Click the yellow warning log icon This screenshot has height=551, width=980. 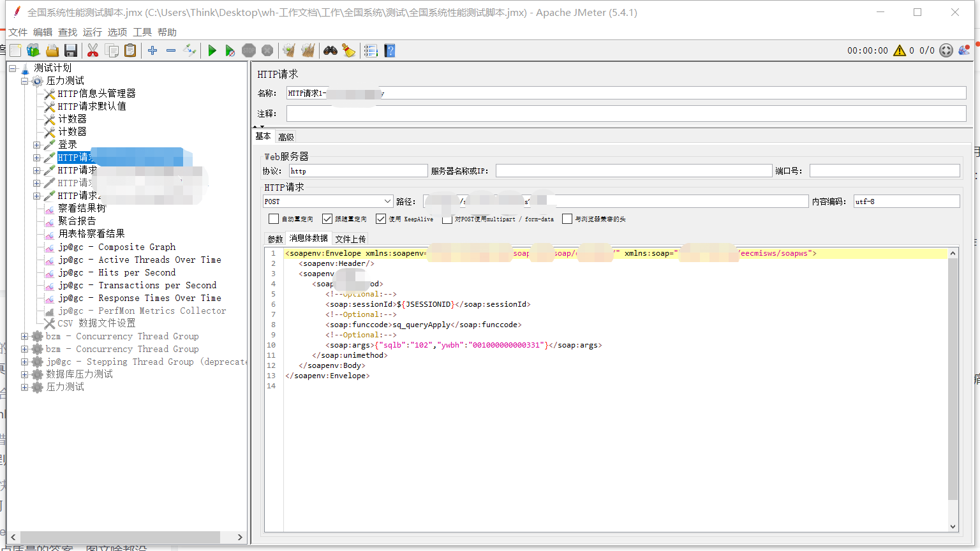point(900,50)
